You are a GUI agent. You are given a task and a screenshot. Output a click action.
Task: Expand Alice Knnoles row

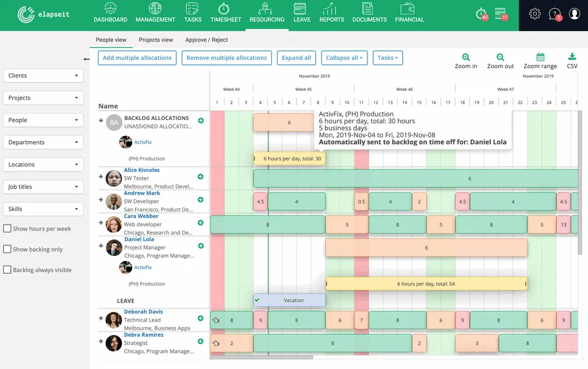coord(101,176)
